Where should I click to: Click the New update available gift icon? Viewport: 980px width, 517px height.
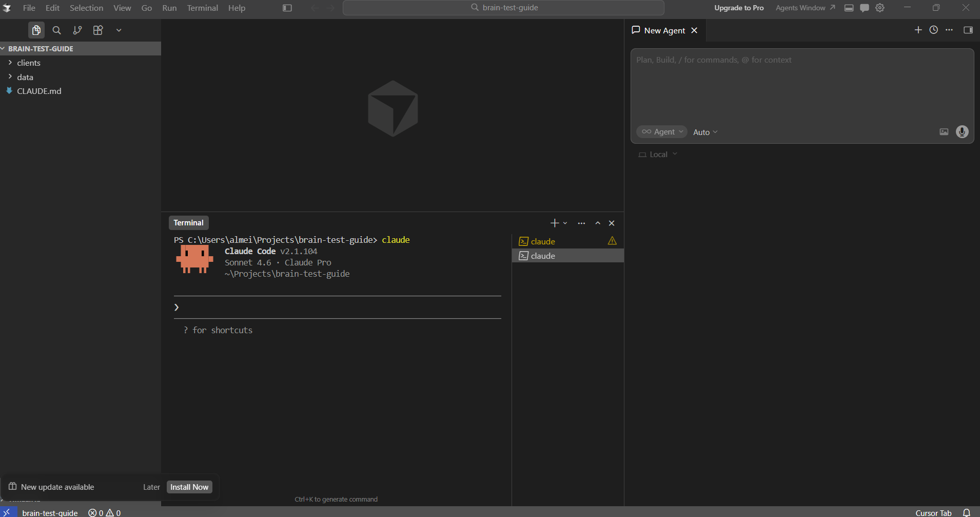(13, 486)
